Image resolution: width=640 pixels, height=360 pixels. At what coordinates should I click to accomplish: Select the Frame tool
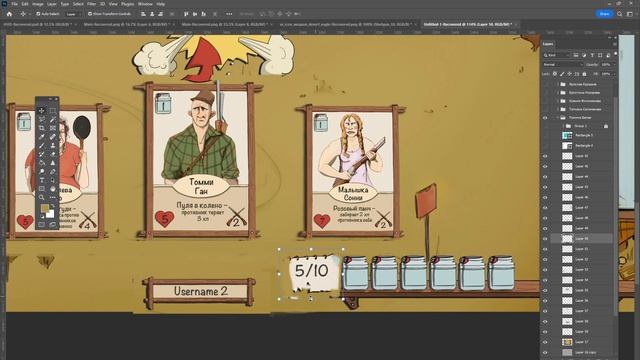tap(53, 128)
